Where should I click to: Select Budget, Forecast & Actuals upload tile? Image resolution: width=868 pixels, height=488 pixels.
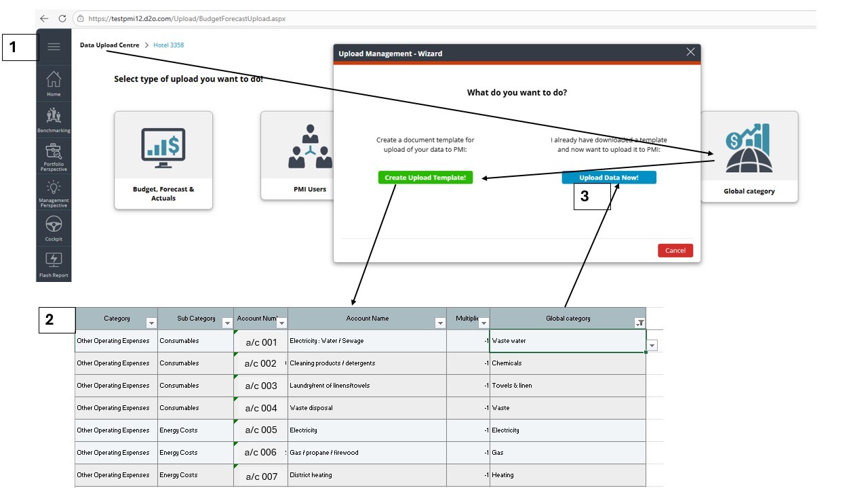[x=163, y=160]
